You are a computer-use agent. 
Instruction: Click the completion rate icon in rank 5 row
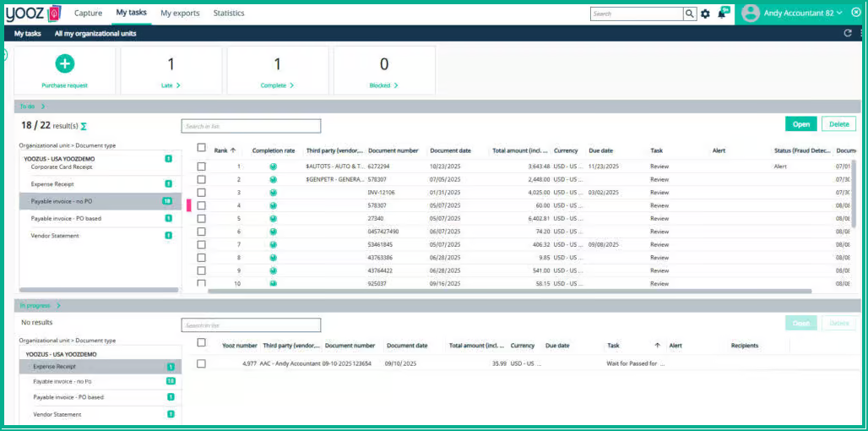tap(273, 218)
